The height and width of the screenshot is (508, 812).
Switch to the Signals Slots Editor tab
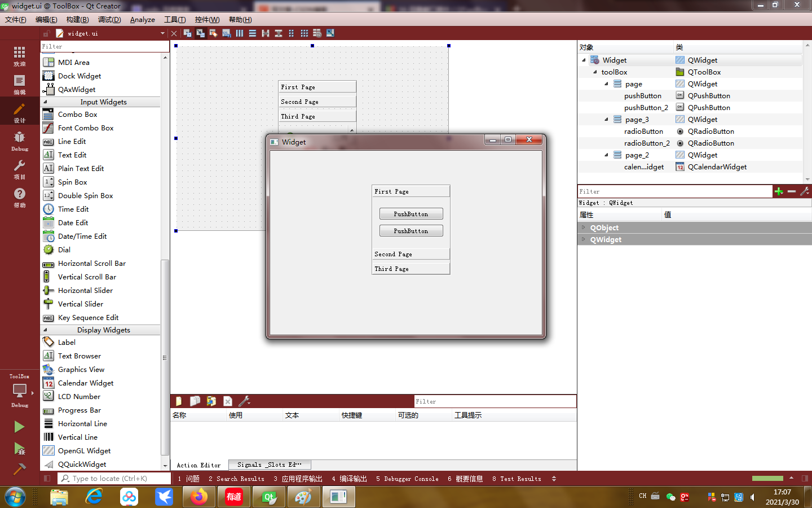pos(269,465)
